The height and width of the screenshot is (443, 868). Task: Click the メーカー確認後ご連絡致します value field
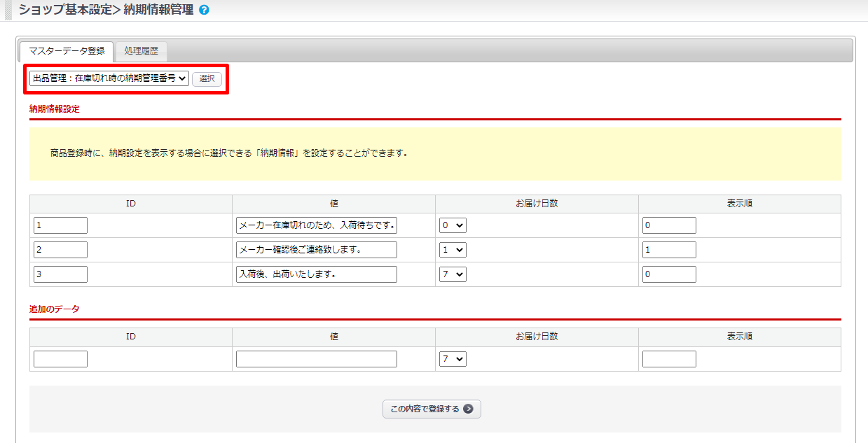pyautogui.click(x=317, y=250)
